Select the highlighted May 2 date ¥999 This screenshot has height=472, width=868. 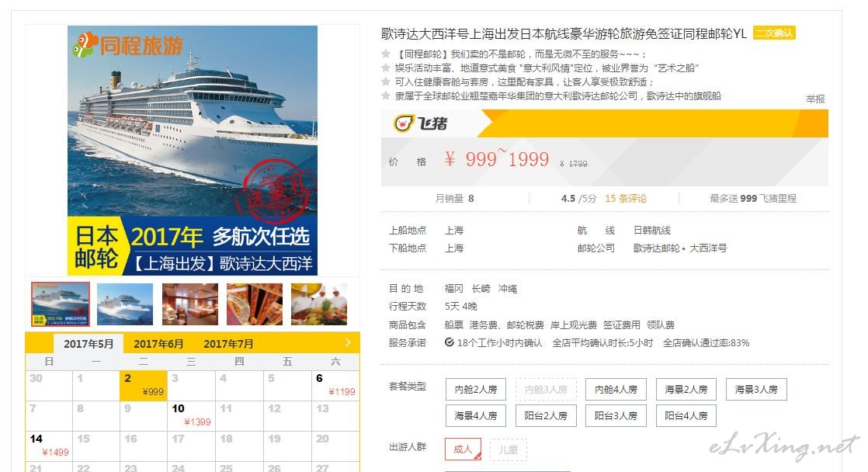pyautogui.click(x=144, y=385)
